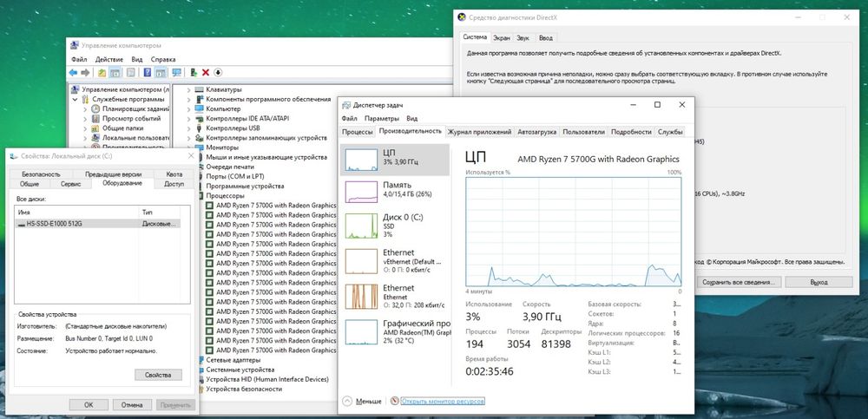Click the Task Scheduler clock icon
The height and width of the screenshot is (419, 868).
(x=96, y=109)
